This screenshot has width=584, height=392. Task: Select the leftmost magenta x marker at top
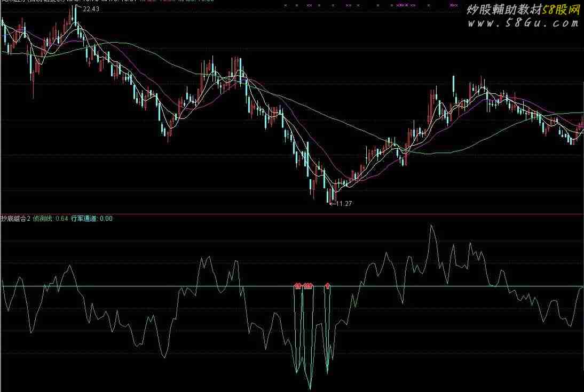tap(286, 5)
